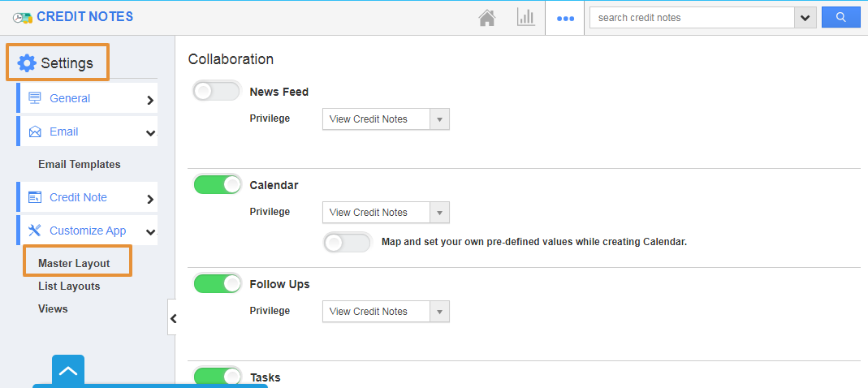Click the General monitor icon
The width and height of the screenshot is (868, 388).
click(35, 98)
